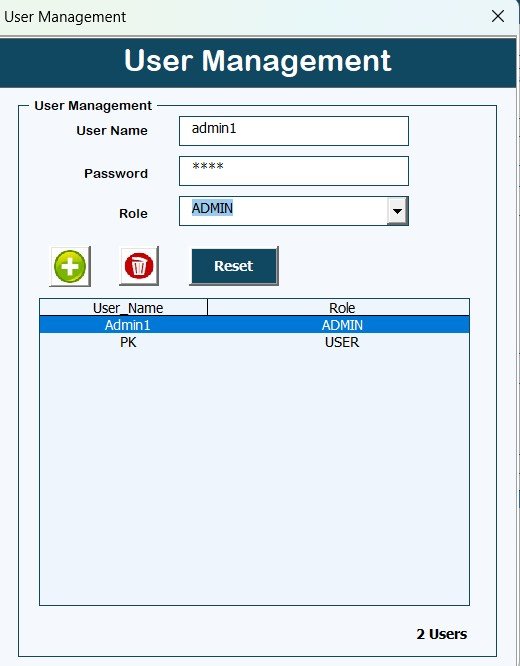Select the PK user row
520x666 pixels.
[x=254, y=342]
